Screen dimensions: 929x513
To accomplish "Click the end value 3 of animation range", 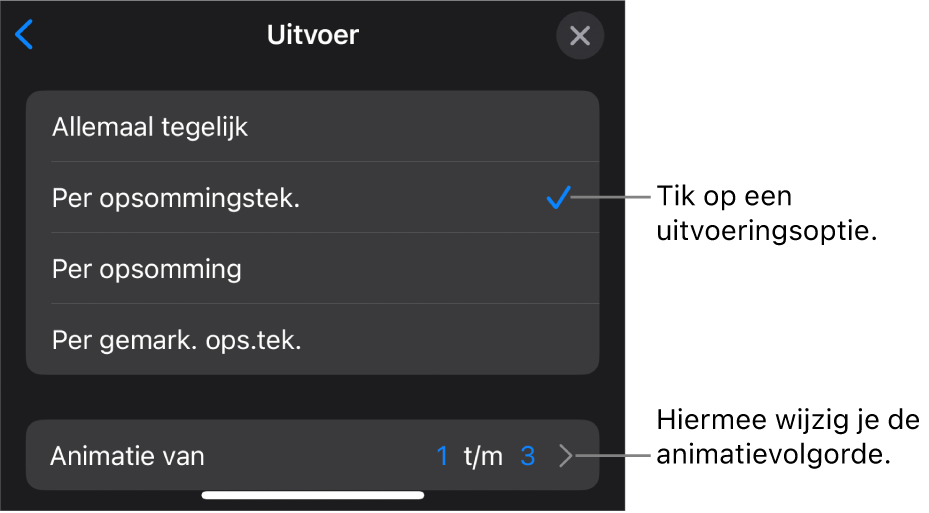I will pyautogui.click(x=528, y=457).
